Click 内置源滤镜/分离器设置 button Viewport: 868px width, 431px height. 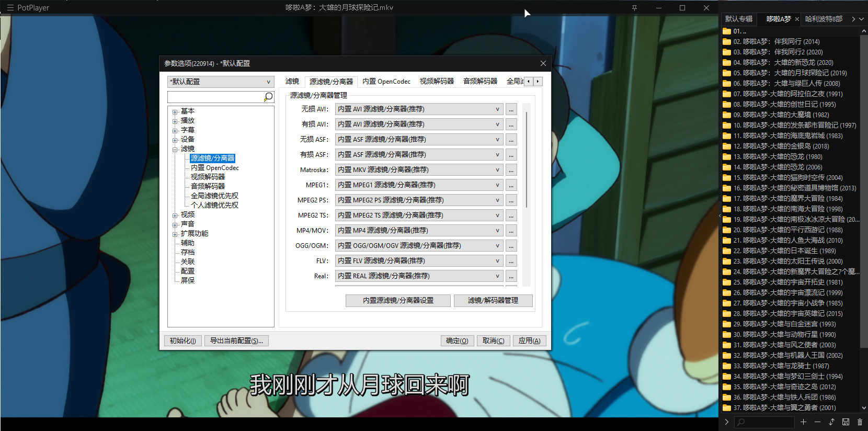click(398, 301)
